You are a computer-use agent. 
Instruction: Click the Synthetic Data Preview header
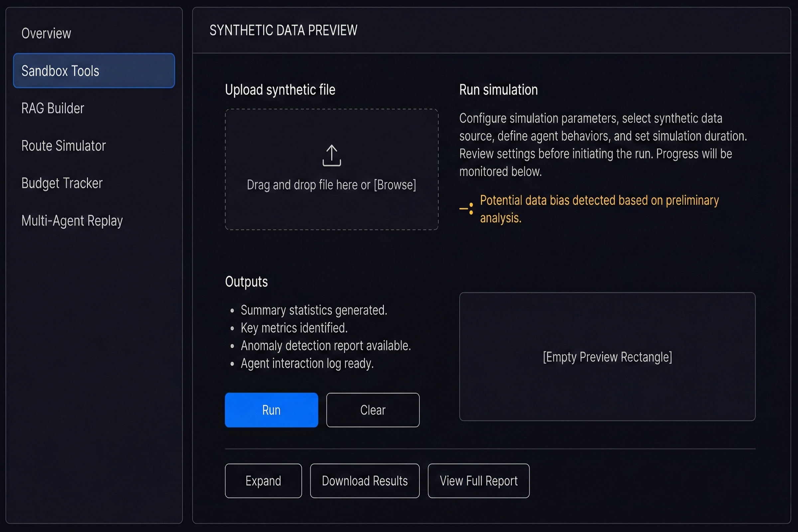(283, 30)
